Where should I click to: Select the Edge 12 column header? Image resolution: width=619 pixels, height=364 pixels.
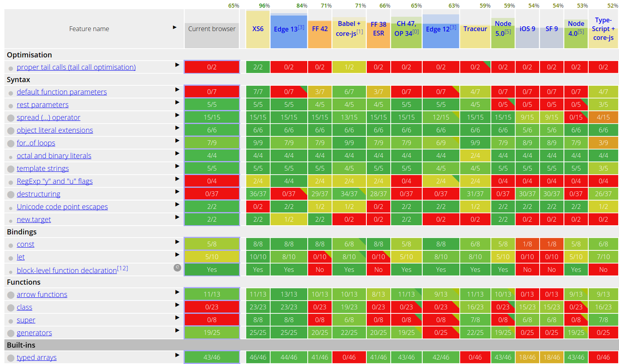coord(441,29)
